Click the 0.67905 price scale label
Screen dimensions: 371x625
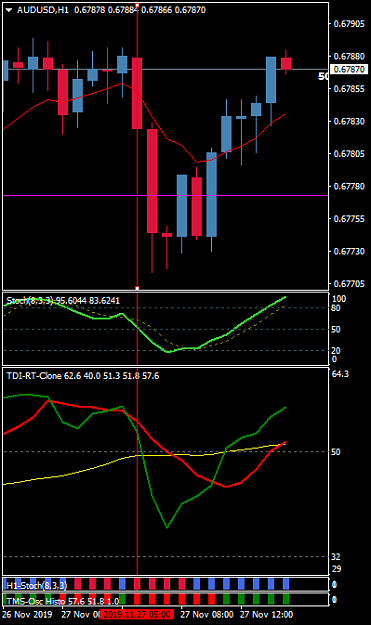(349, 24)
